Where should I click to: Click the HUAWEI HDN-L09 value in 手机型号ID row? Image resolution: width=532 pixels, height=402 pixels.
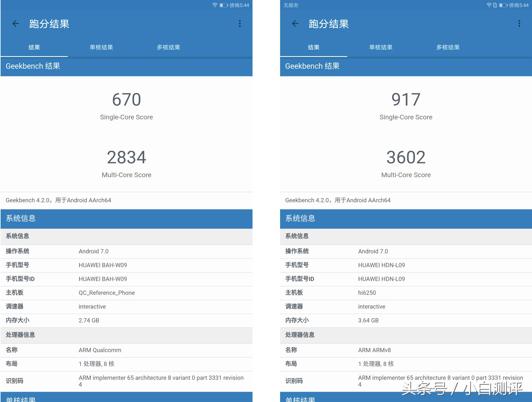click(381, 279)
